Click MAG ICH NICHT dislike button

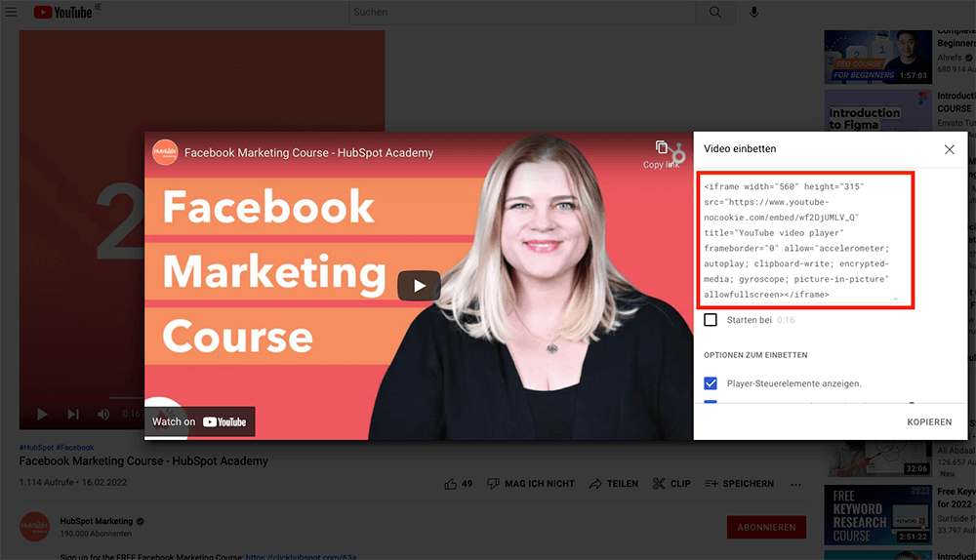click(x=530, y=484)
